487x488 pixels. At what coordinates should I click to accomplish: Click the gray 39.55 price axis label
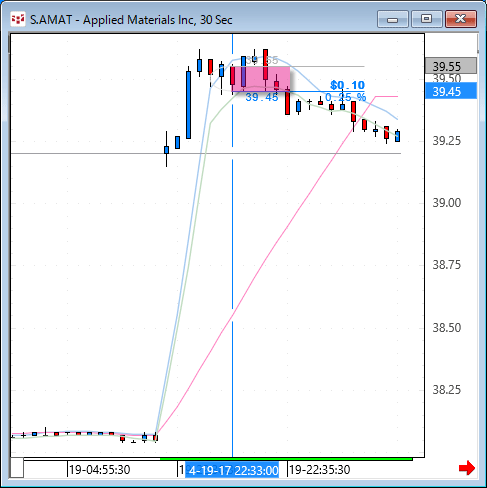point(451,66)
